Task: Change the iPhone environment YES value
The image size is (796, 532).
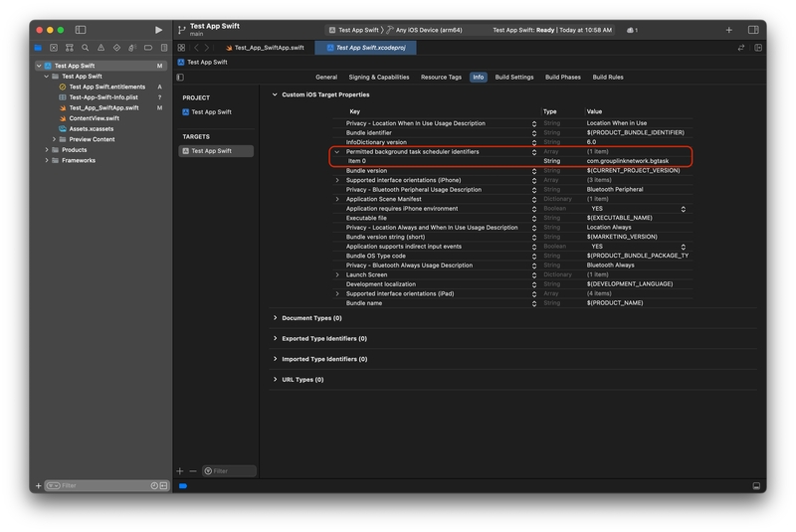Action: tap(637, 209)
